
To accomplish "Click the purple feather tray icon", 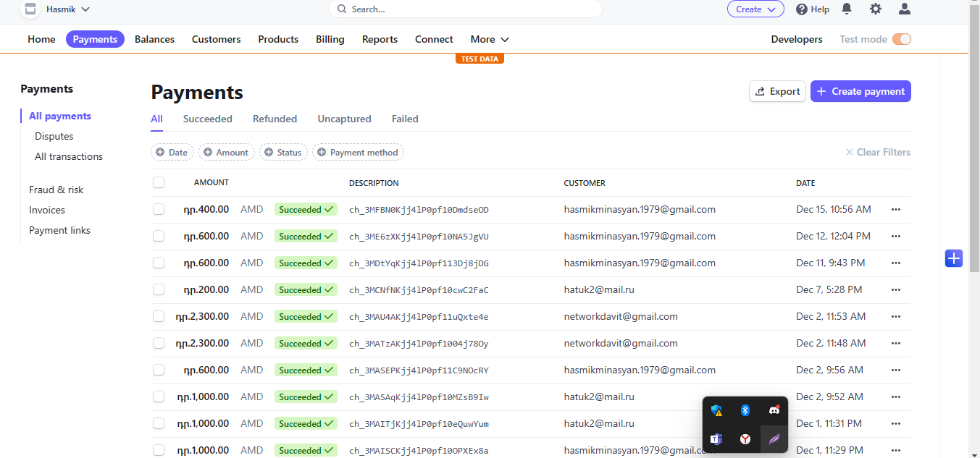I will click(774, 438).
